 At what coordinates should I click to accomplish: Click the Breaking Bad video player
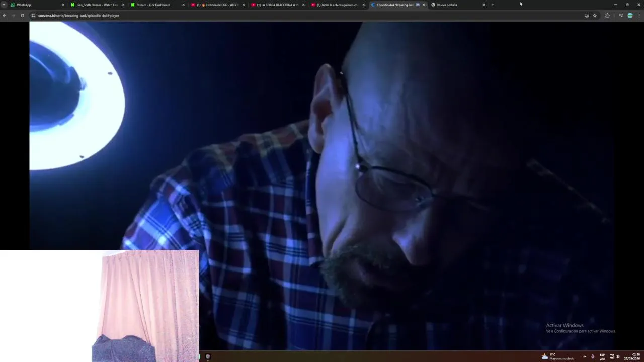(x=321, y=185)
